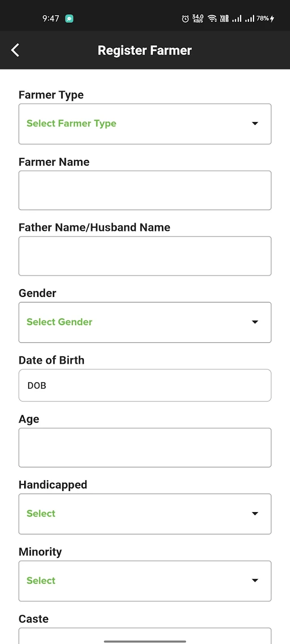Tap the green notification icon beside time
The image size is (290, 644).
pos(69,19)
